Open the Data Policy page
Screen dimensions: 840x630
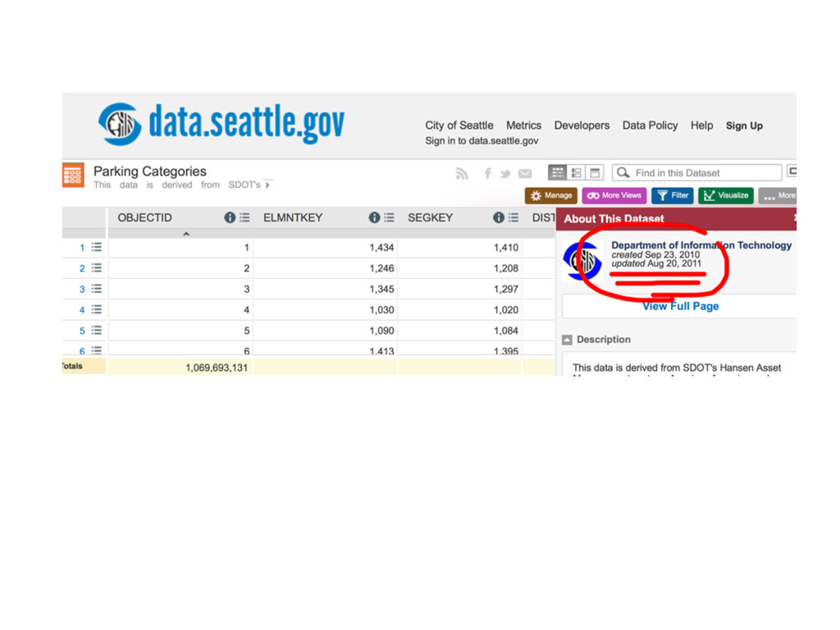[650, 126]
